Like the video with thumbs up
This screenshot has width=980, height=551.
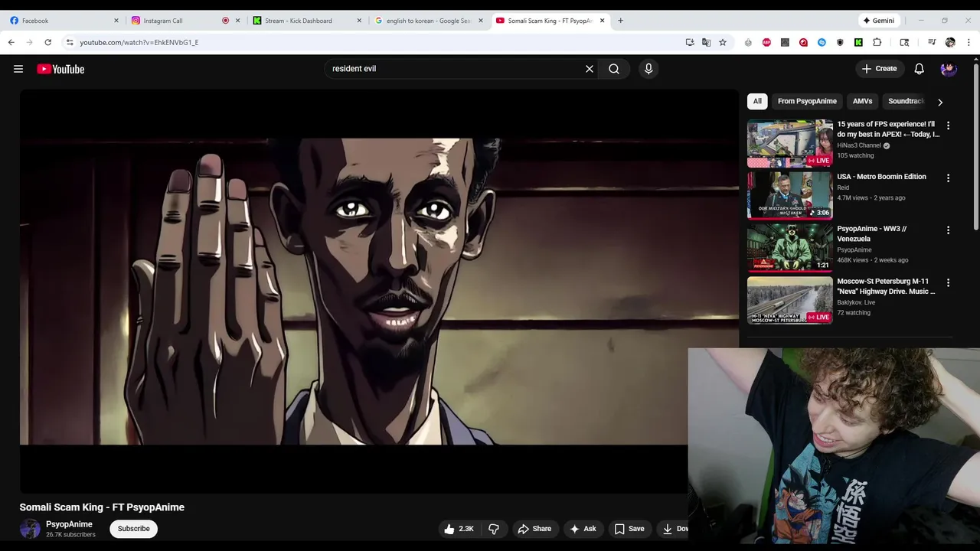pos(459,529)
